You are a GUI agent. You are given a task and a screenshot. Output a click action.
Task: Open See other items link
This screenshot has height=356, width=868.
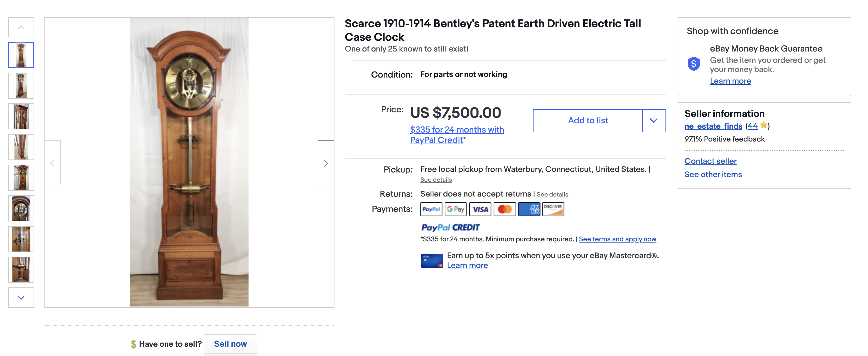click(x=713, y=175)
